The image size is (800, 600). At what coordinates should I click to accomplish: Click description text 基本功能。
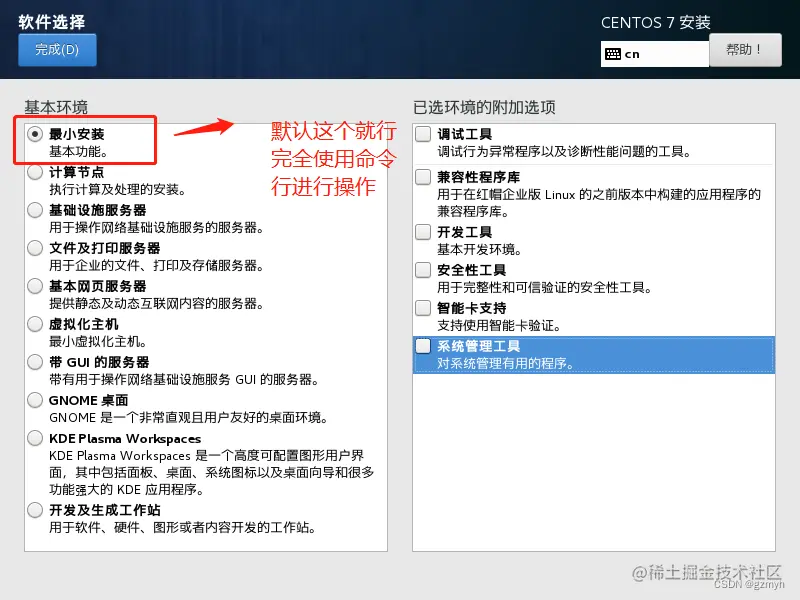click(x=79, y=152)
